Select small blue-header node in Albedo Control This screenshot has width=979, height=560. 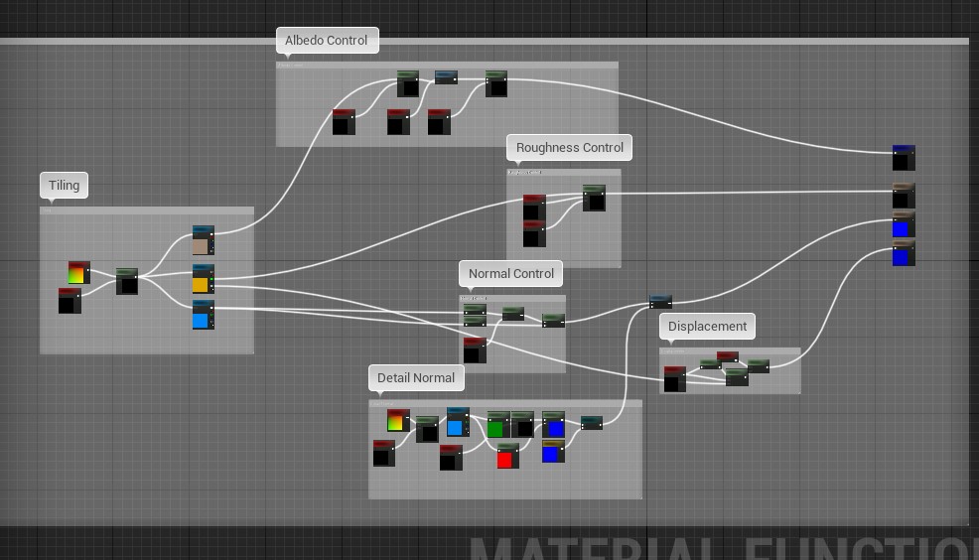click(x=446, y=77)
